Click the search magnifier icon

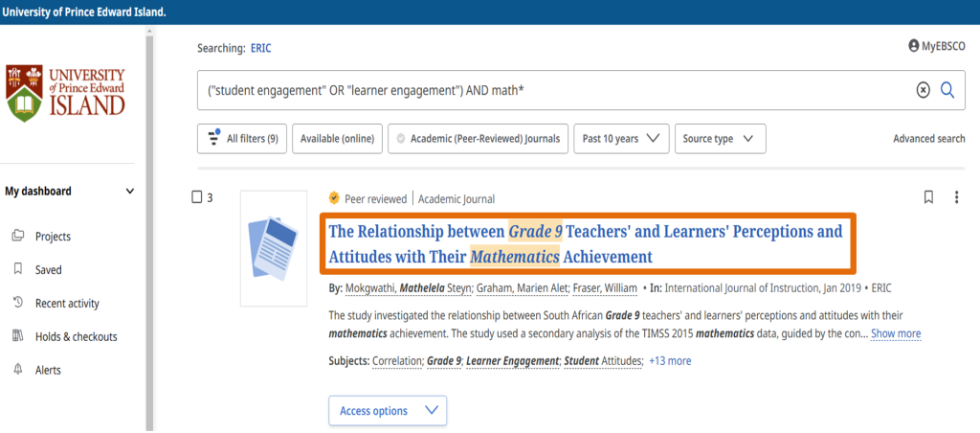[947, 89]
